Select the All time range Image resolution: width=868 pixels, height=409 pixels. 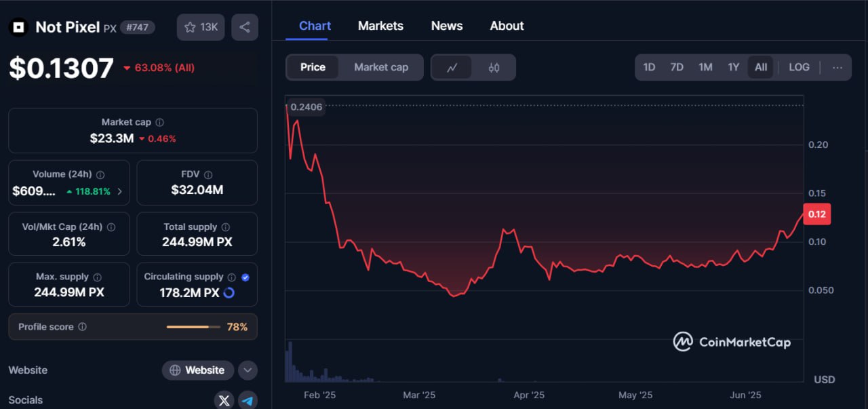[761, 67]
